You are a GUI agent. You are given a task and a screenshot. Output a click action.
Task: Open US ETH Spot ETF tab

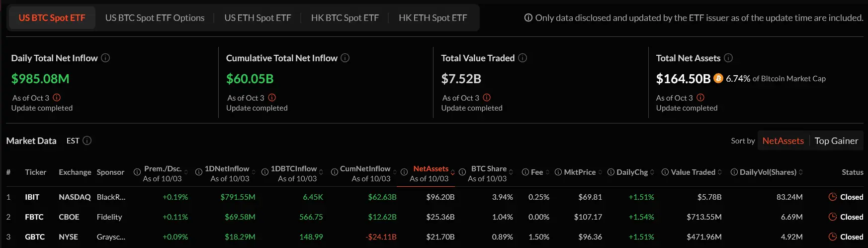[x=258, y=18]
